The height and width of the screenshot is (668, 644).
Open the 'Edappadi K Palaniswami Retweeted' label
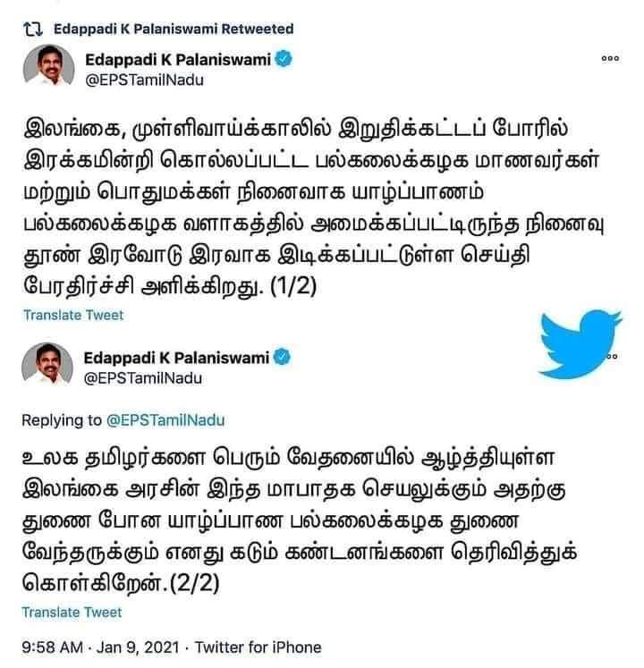pyautogui.click(x=174, y=29)
